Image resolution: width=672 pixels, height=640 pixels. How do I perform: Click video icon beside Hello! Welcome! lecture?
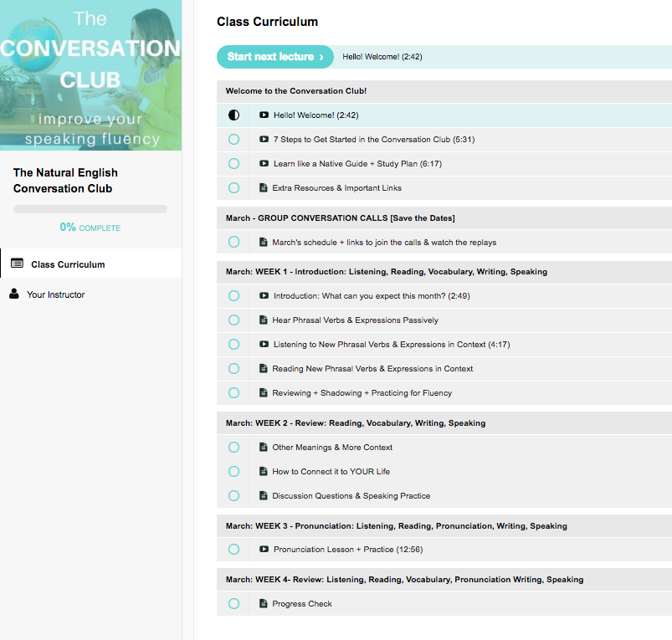click(x=264, y=115)
